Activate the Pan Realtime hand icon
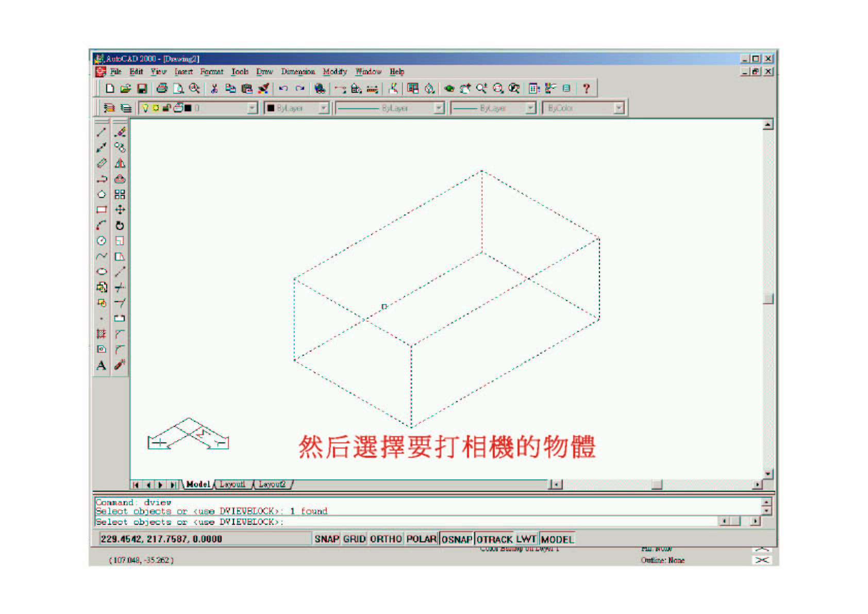Screen dimensions: 868x614 465,89
